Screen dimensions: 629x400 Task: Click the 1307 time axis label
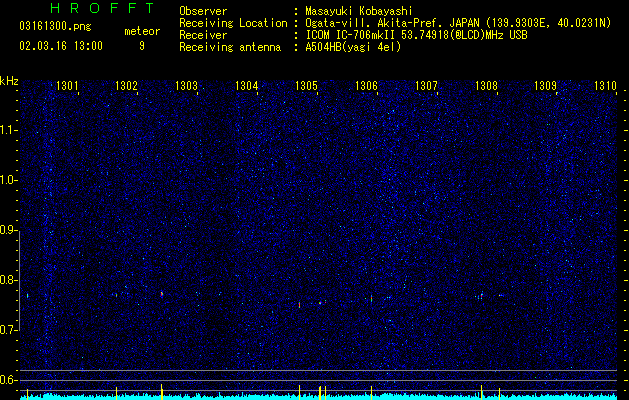pyautogui.click(x=426, y=85)
